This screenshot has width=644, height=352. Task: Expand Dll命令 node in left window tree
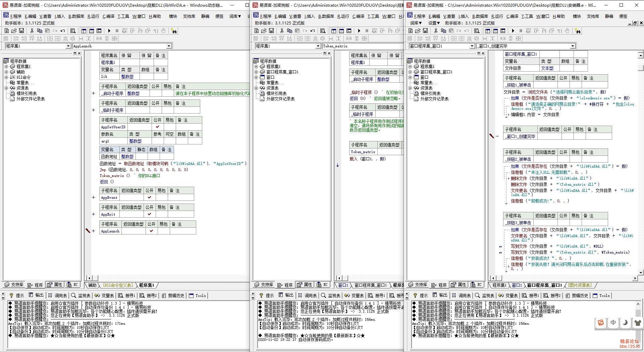point(6,77)
